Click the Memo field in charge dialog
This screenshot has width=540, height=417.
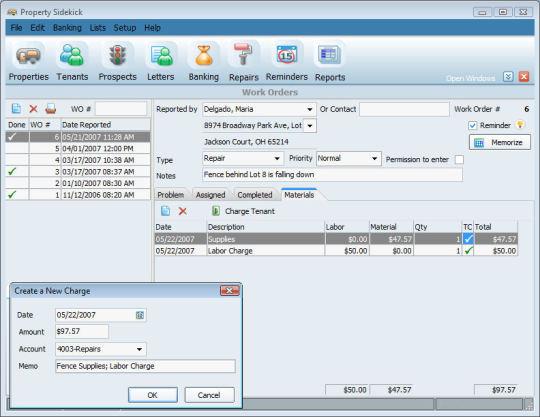145,366
